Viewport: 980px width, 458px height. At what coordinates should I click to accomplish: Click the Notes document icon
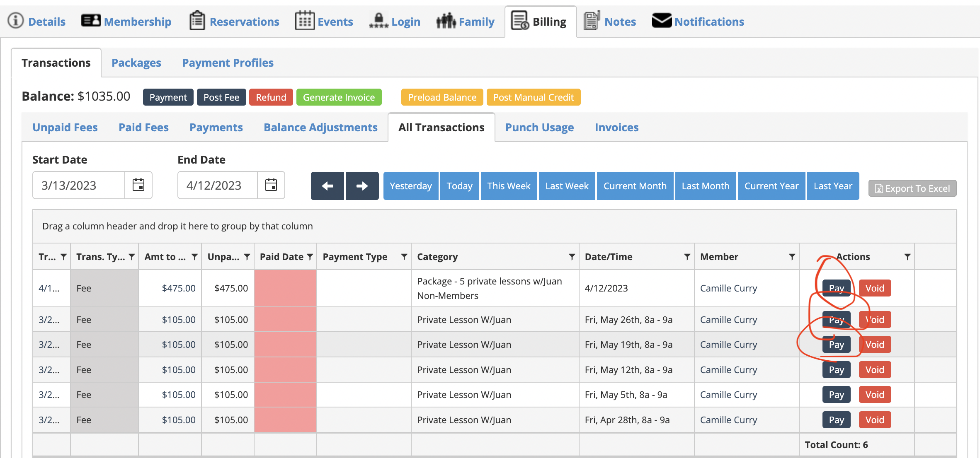tap(592, 21)
